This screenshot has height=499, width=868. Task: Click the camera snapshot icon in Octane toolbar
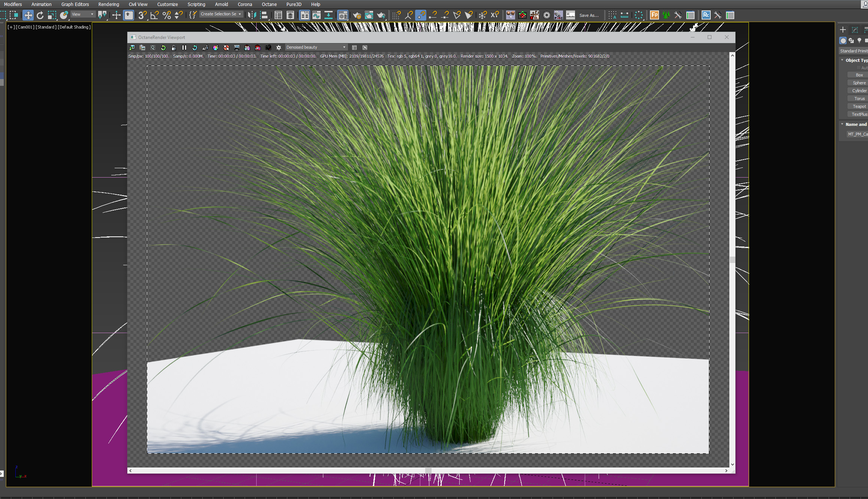(x=268, y=48)
